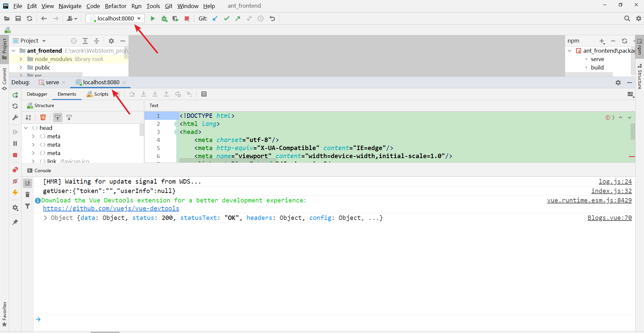Refresh the npm scripts list
This screenshot has width=644, height=333.
tap(625, 41)
